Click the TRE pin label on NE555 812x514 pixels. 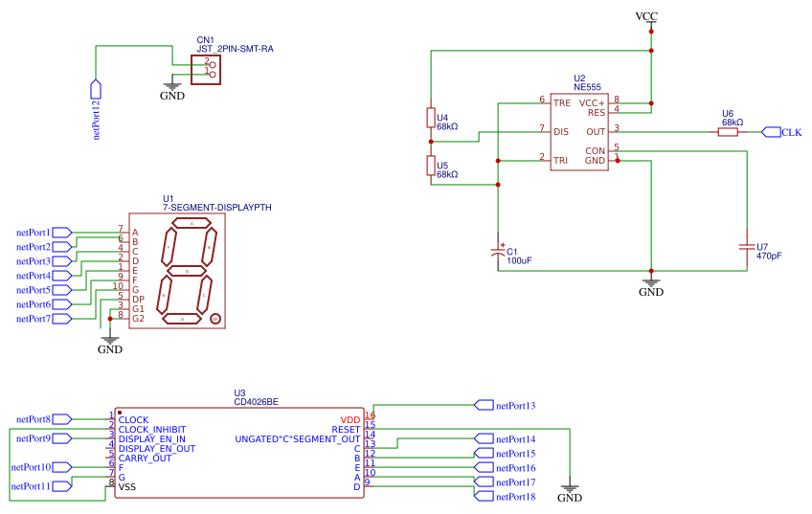click(x=562, y=103)
